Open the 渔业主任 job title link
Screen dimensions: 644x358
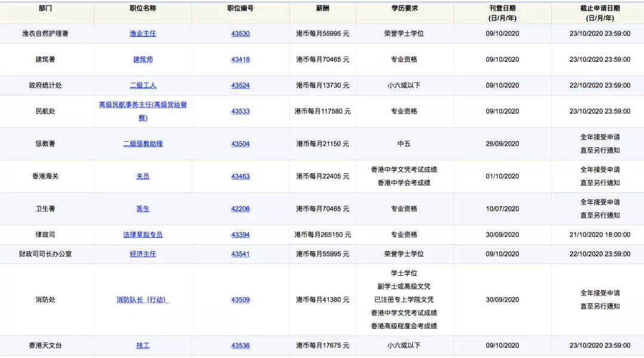click(143, 34)
